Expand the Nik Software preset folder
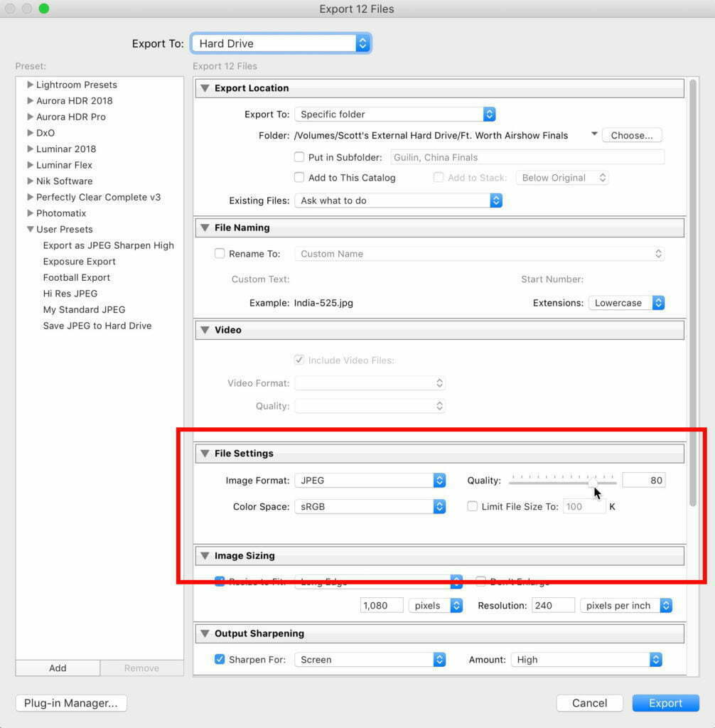 [x=30, y=181]
